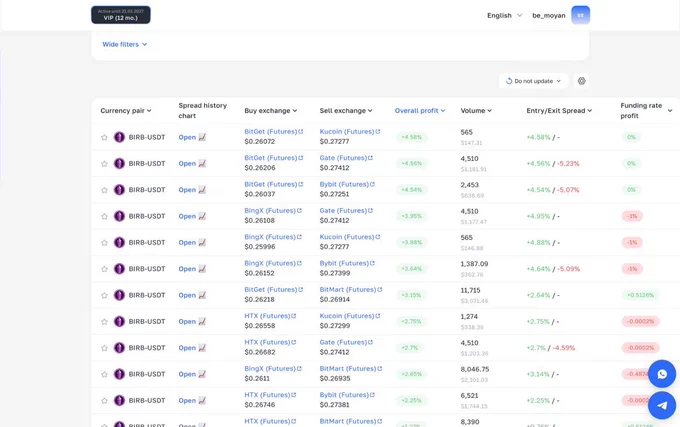Click the +0.5126% funding rate badge
This screenshot has width=680, height=427.
640,295
